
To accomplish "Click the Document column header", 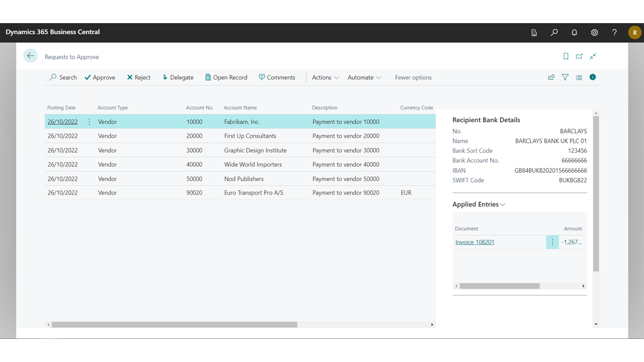I will tap(466, 229).
